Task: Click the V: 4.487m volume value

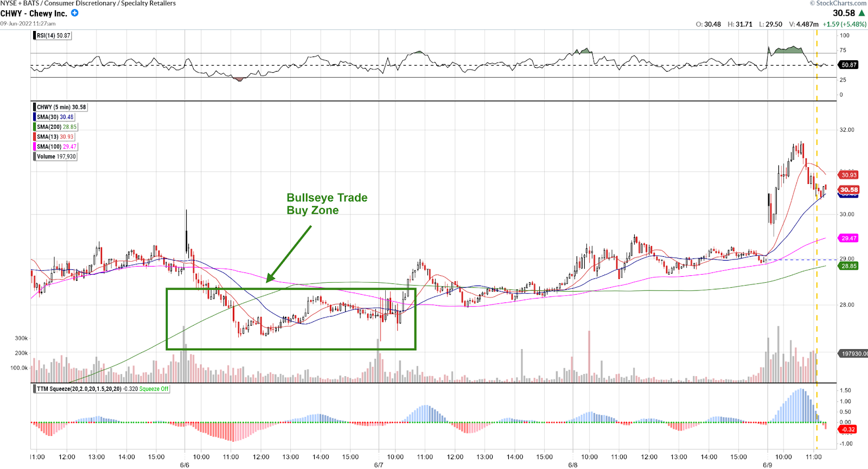Action: [804, 24]
